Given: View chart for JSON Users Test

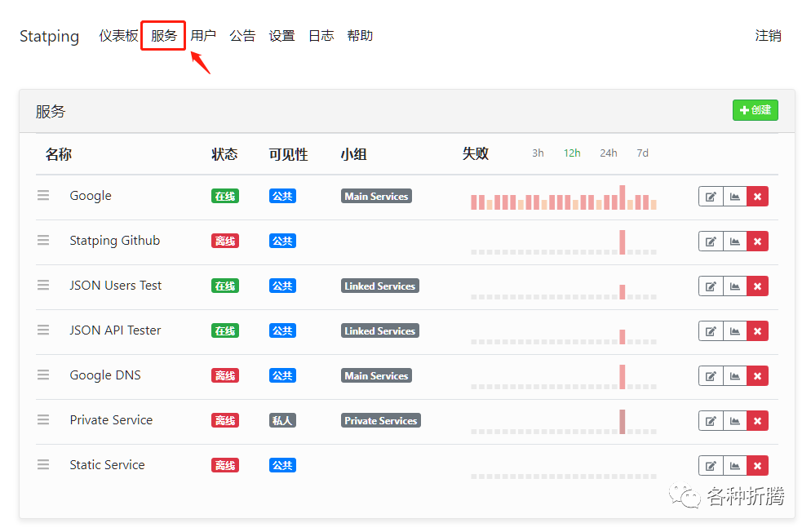Looking at the screenshot, I should [735, 286].
